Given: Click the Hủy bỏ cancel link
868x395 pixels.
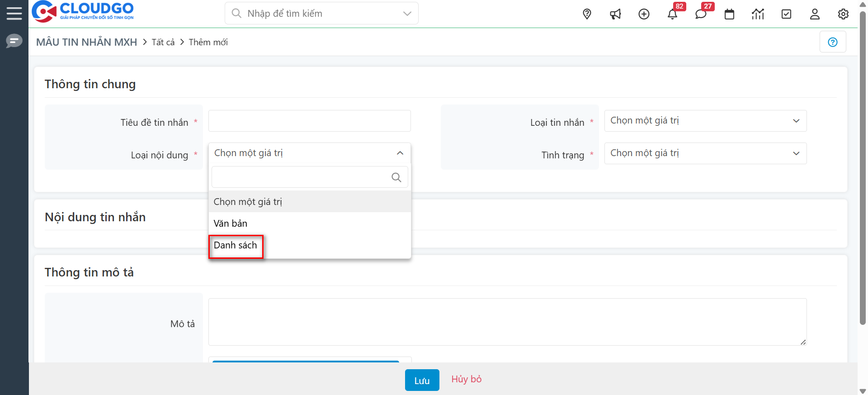Looking at the screenshot, I should pyautogui.click(x=466, y=379).
